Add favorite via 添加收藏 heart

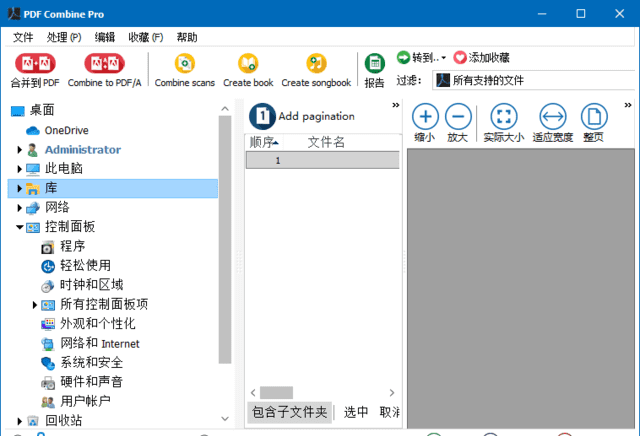point(460,58)
